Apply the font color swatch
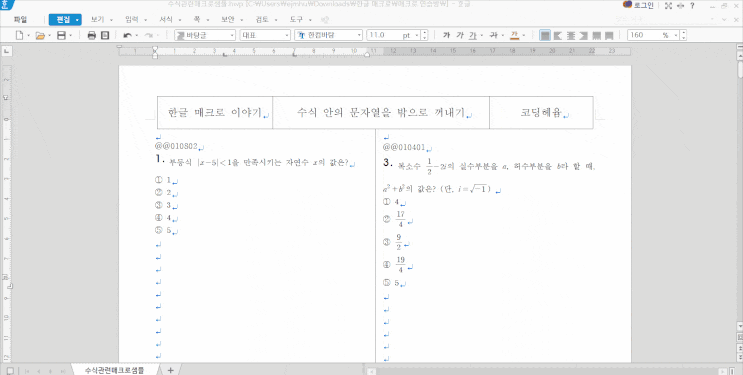Screen dimensions: 743x375 (x=514, y=35)
